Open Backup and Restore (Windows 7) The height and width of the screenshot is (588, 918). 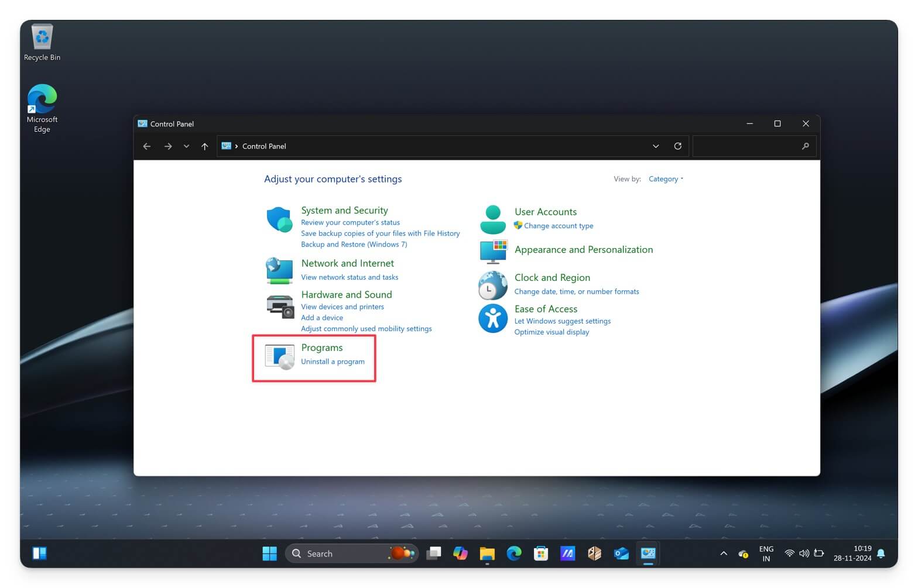point(354,245)
